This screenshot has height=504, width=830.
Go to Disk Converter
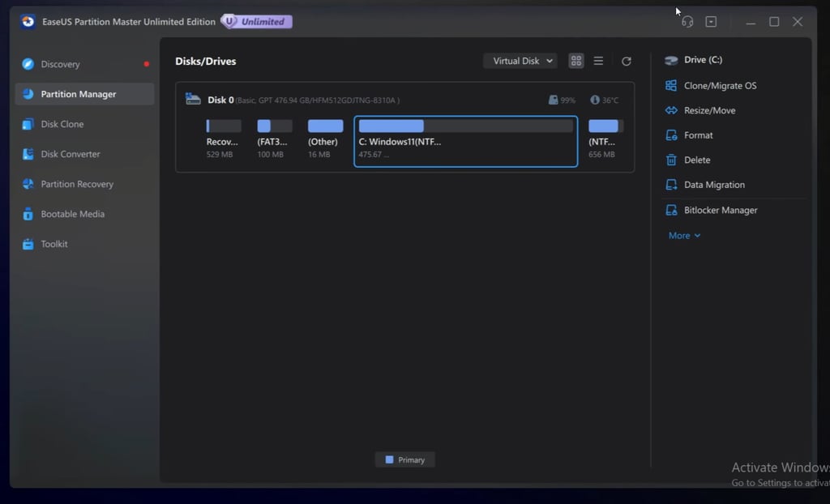point(84,154)
